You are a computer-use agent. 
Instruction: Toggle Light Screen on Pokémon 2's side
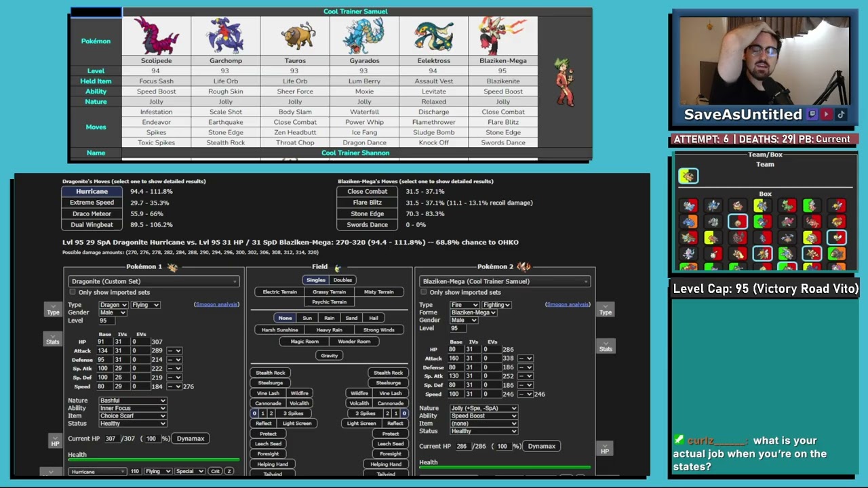coord(361,424)
